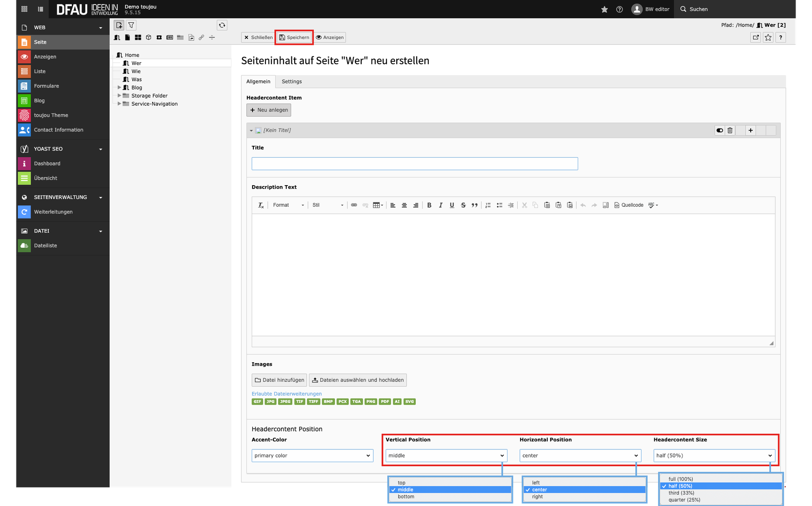This screenshot has height=506, width=812.
Task: Click the Bold icon in editor toolbar
Action: click(429, 205)
